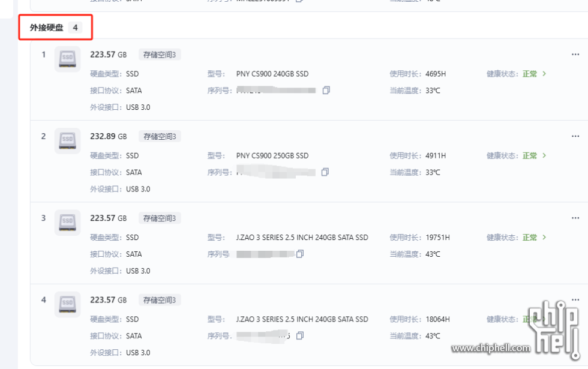This screenshot has height=369, width=588.
Task: Click the usage time value 19751H
Action: point(437,238)
